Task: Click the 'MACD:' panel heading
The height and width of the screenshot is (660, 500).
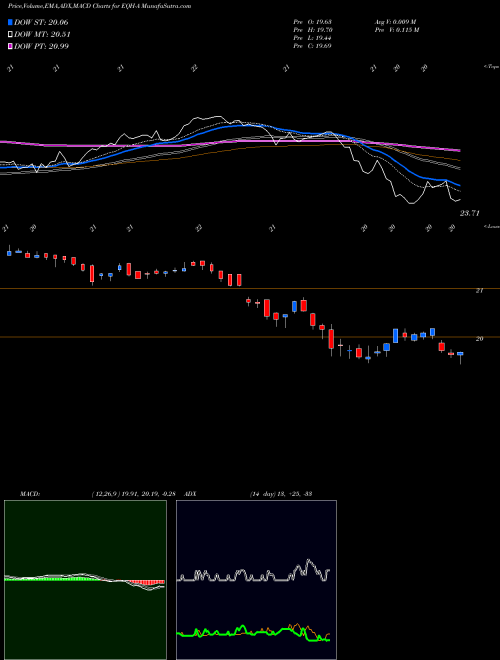Action: 30,494
